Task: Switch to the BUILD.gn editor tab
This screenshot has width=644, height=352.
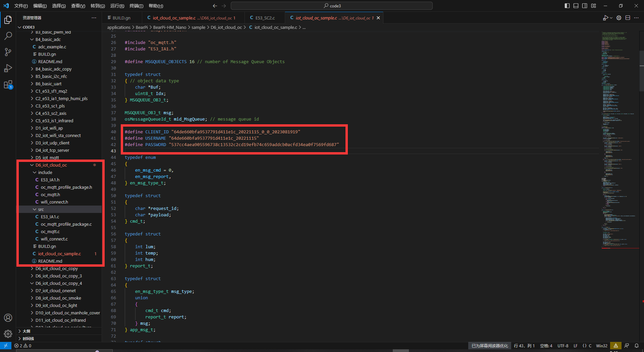Action: coord(121,18)
